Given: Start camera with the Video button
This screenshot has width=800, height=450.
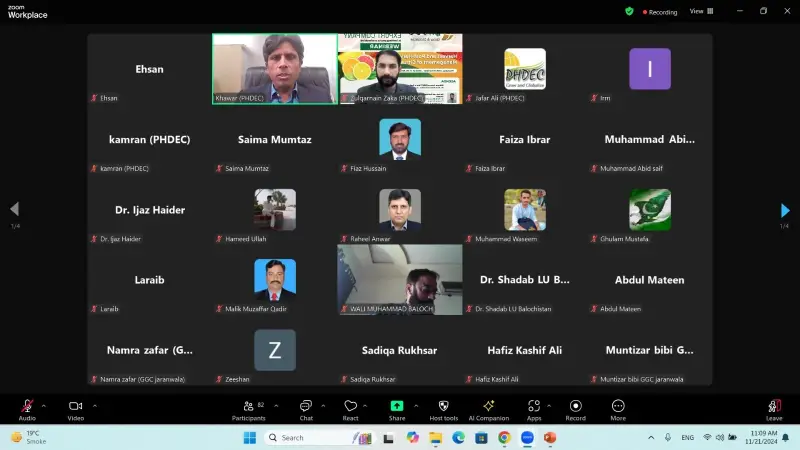Looking at the screenshot, I should [75, 407].
